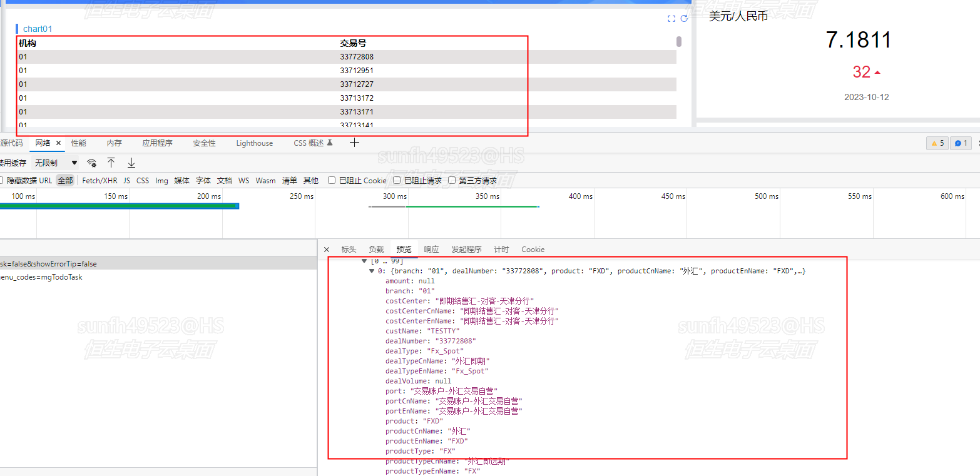Toggle the 隐藏数据 URL checkbox

tap(2, 180)
